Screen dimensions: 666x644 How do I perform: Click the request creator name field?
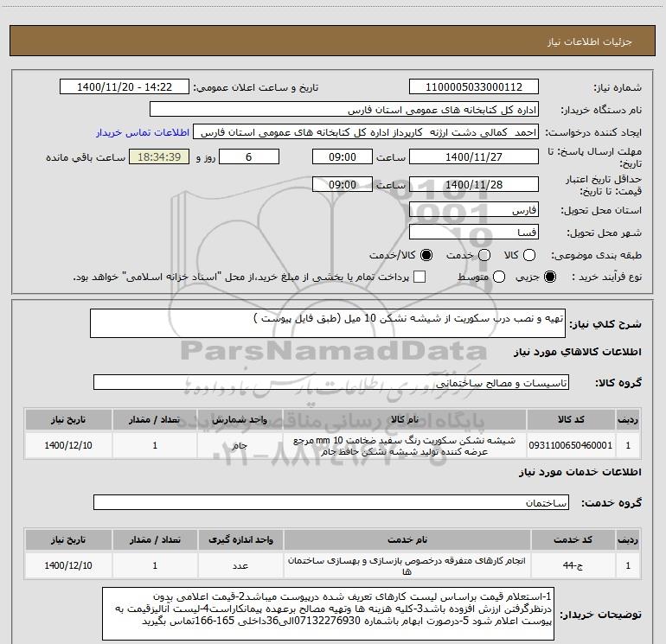coord(366,132)
